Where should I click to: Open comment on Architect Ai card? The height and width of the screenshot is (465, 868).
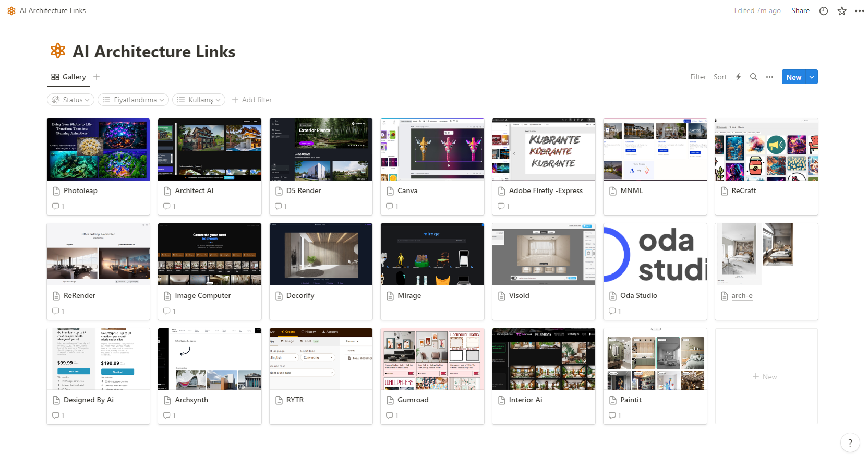pyautogui.click(x=169, y=206)
